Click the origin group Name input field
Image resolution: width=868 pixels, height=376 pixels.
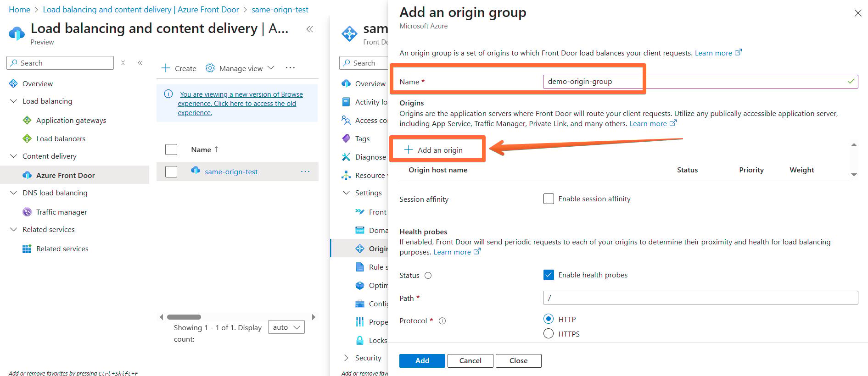pyautogui.click(x=700, y=82)
